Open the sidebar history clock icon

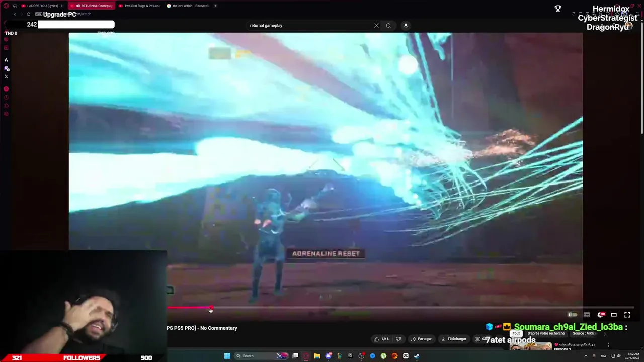(6, 97)
